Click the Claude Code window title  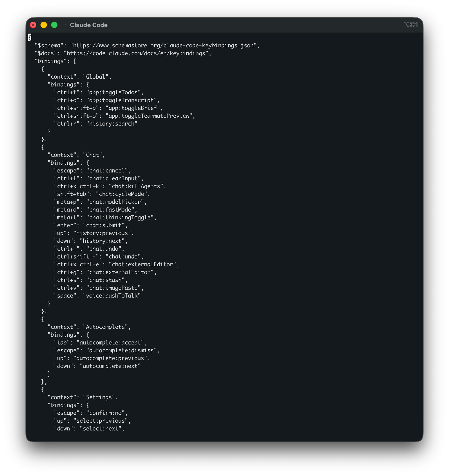tap(88, 25)
